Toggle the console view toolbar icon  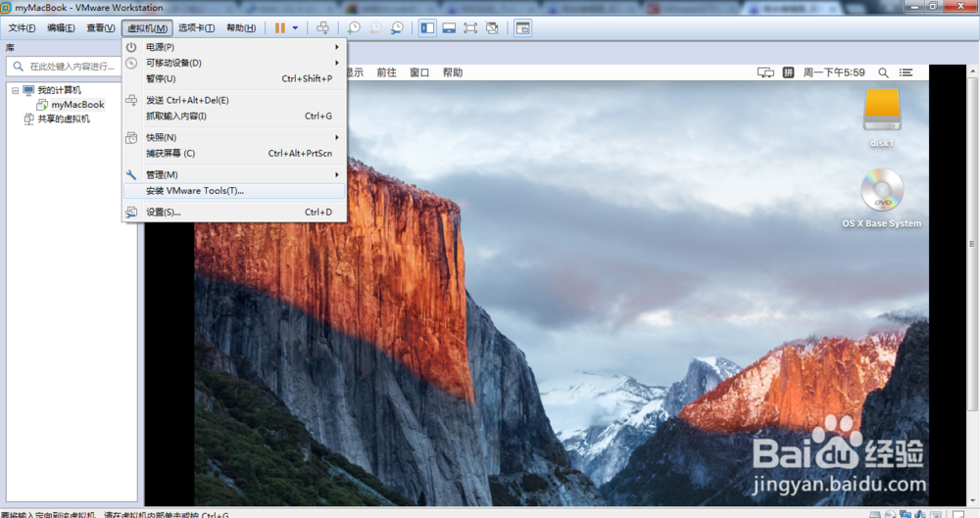click(x=522, y=28)
